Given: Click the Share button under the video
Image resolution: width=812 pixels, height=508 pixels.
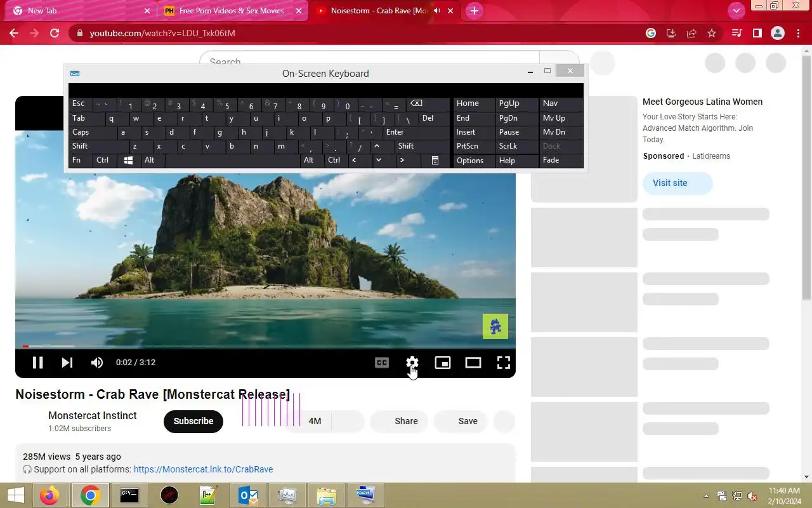Looking at the screenshot, I should [x=399, y=421].
